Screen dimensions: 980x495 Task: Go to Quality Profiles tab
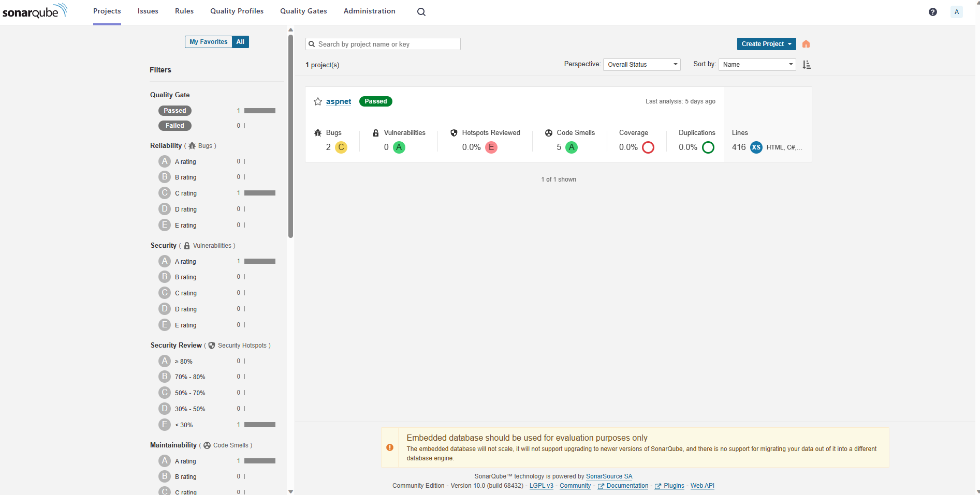point(237,11)
